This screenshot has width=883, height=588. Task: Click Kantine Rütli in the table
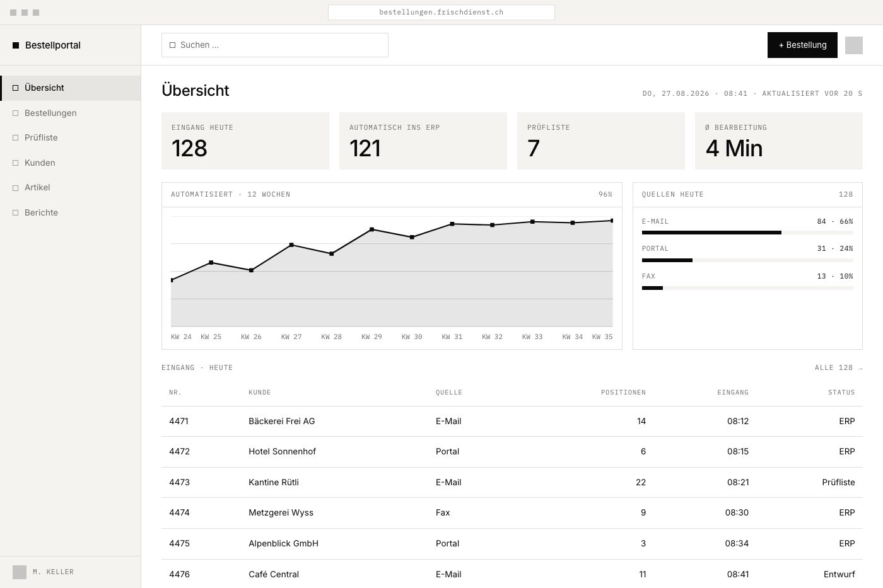click(x=274, y=483)
